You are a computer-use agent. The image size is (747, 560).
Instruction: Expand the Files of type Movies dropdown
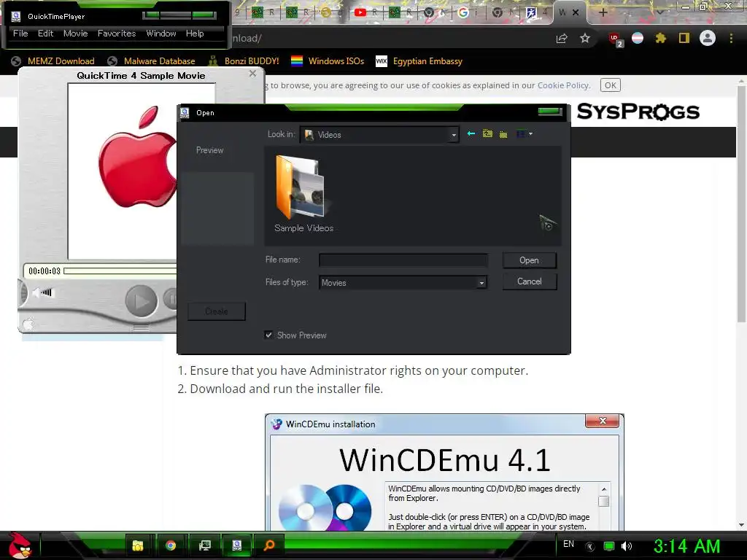(x=481, y=283)
